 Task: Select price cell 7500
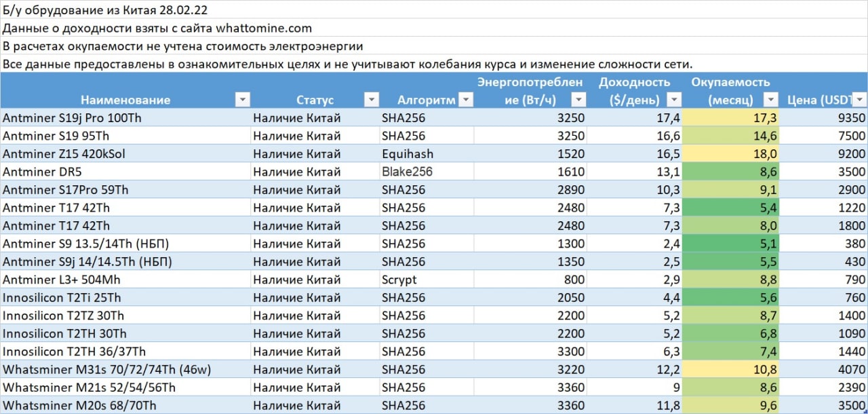(x=823, y=136)
